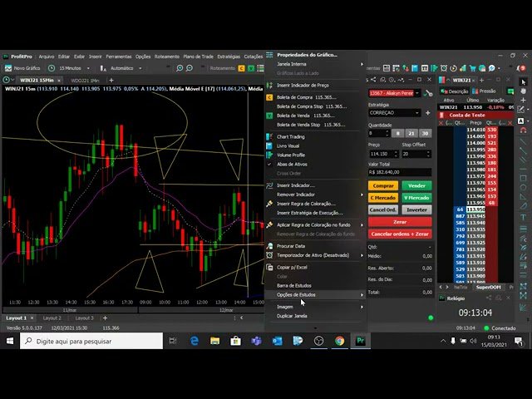Viewport: 532px width, 399px height.
Task: Open the Ferramentas menu
Action: 118,57
